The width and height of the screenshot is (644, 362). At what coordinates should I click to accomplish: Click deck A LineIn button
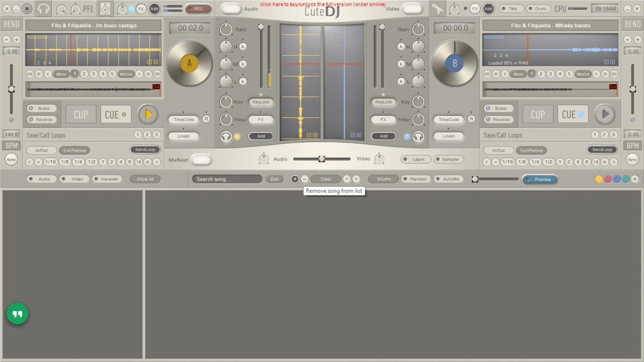click(183, 136)
